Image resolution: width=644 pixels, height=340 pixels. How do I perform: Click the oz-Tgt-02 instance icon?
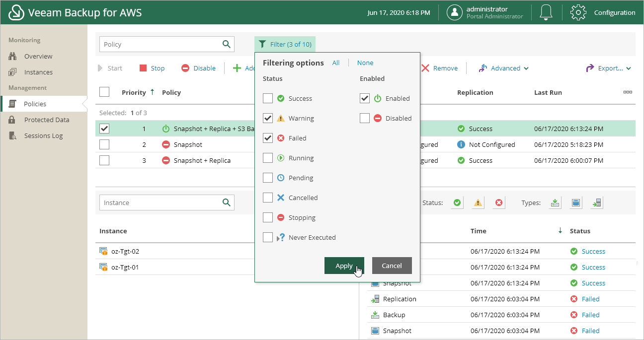[x=104, y=251]
